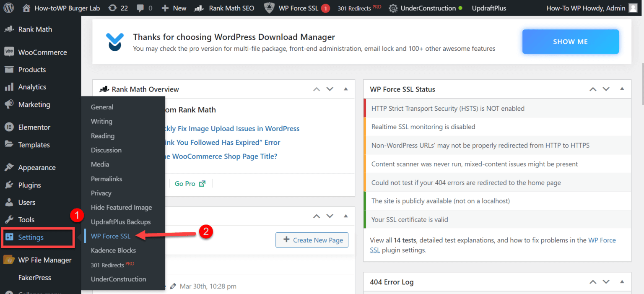The image size is (644, 294).
Task: Open the Permalinks settings entry
Action: 106,179
